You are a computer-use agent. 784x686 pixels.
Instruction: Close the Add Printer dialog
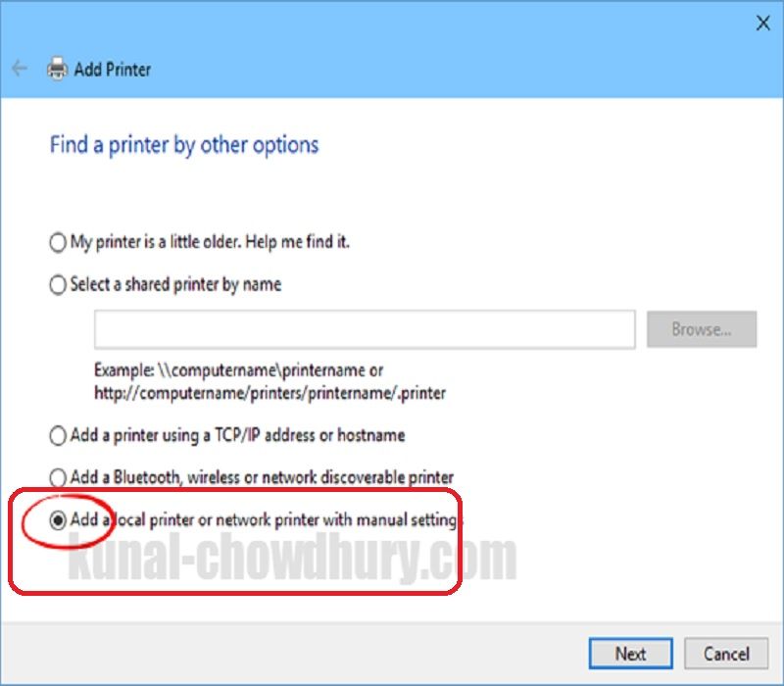point(762,22)
